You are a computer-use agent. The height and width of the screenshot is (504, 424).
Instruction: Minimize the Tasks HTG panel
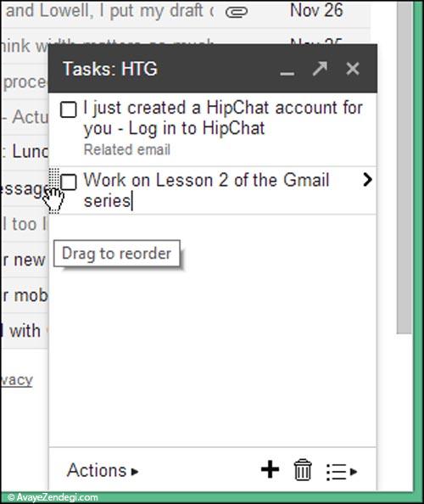pyautogui.click(x=287, y=73)
